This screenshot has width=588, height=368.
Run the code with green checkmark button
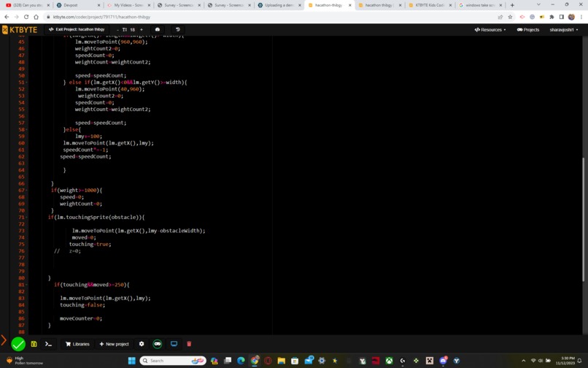(18, 344)
